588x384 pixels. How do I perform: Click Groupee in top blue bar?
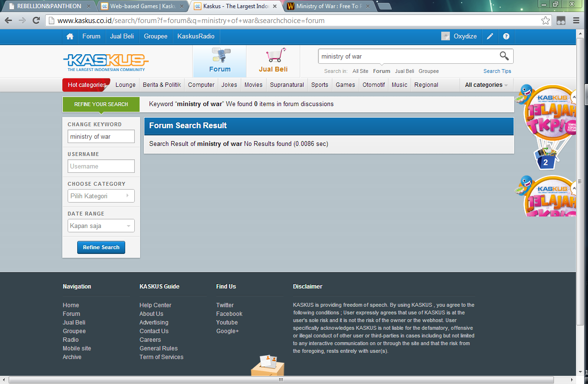coord(156,36)
